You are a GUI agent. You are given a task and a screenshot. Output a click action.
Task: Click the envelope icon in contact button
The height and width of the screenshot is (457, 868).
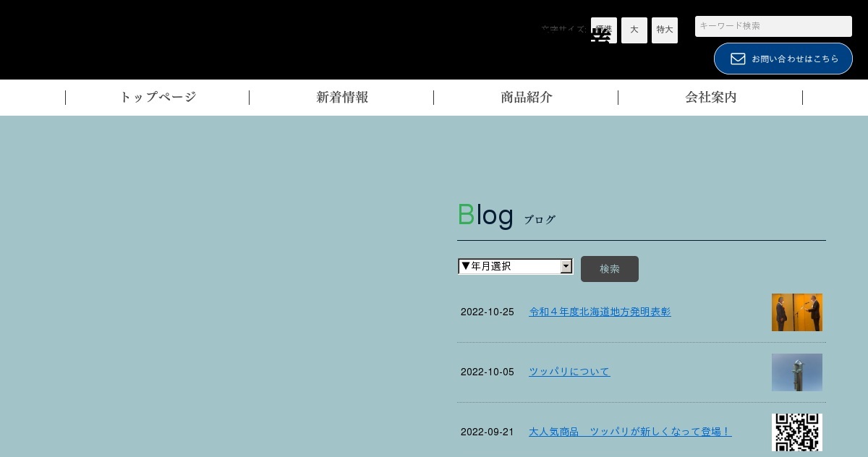[x=738, y=59]
